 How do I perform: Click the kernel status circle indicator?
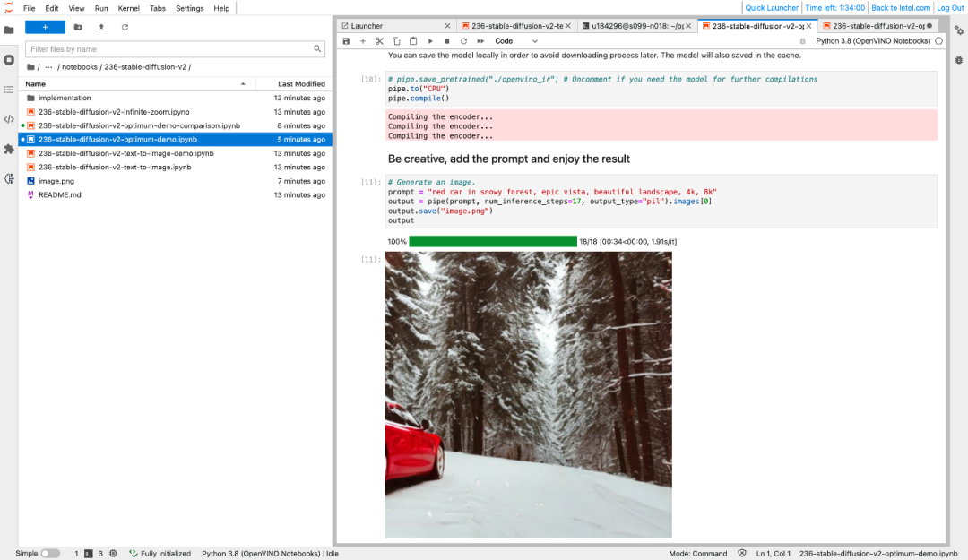coord(939,41)
